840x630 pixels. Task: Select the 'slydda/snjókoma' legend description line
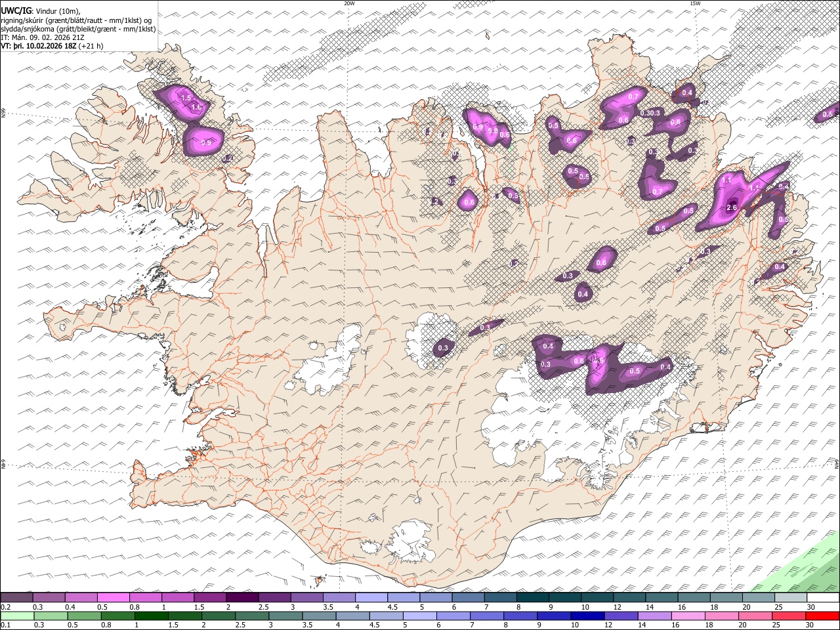[79, 29]
